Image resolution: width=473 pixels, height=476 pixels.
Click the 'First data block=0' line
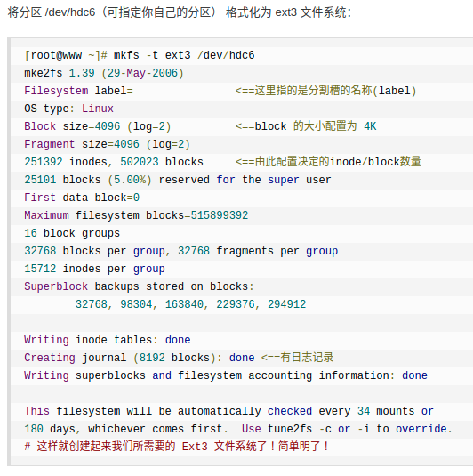coord(82,198)
